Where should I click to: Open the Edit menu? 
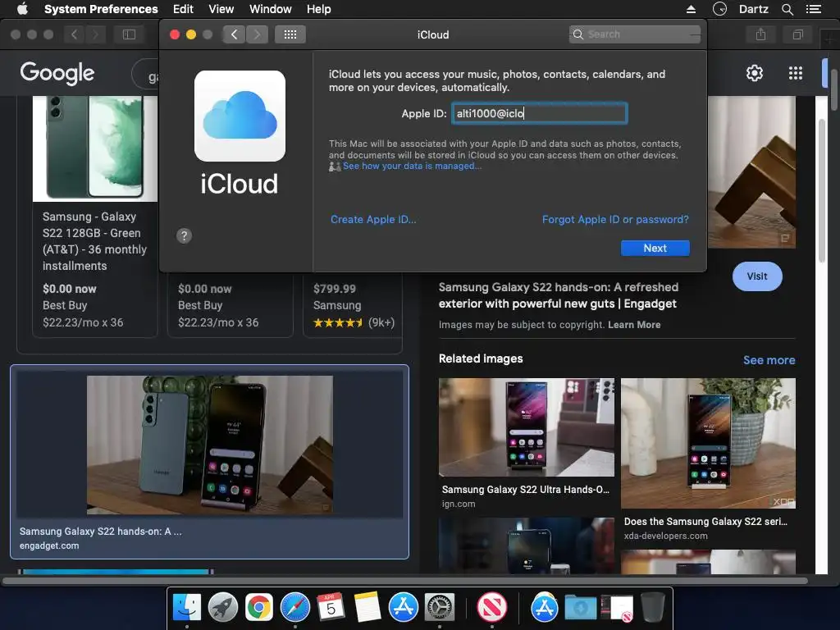click(183, 9)
